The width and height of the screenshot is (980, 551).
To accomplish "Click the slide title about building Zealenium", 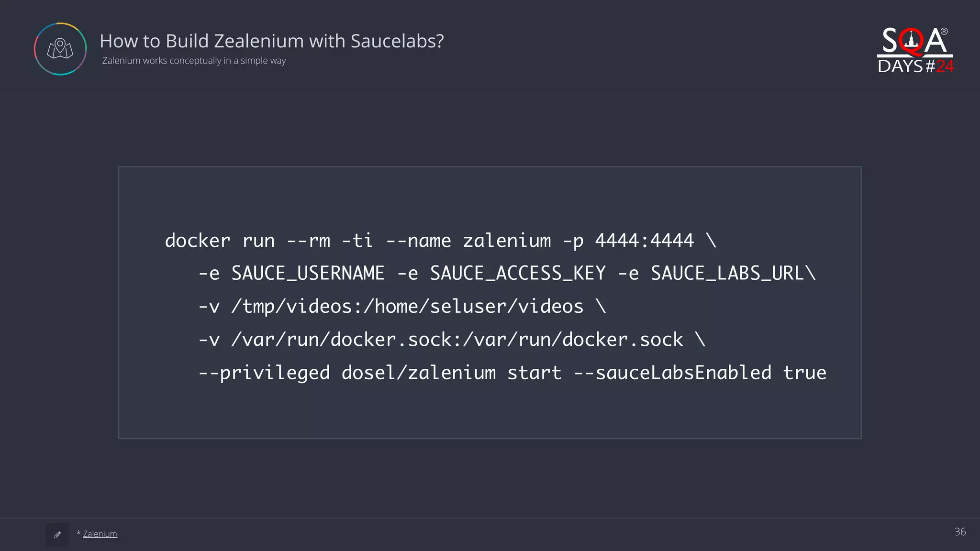I will coord(271,41).
